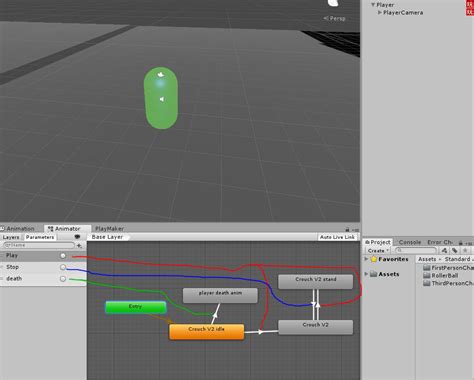The width and height of the screenshot is (474, 380).
Task: Click the Save search star icon
Action: point(465,250)
